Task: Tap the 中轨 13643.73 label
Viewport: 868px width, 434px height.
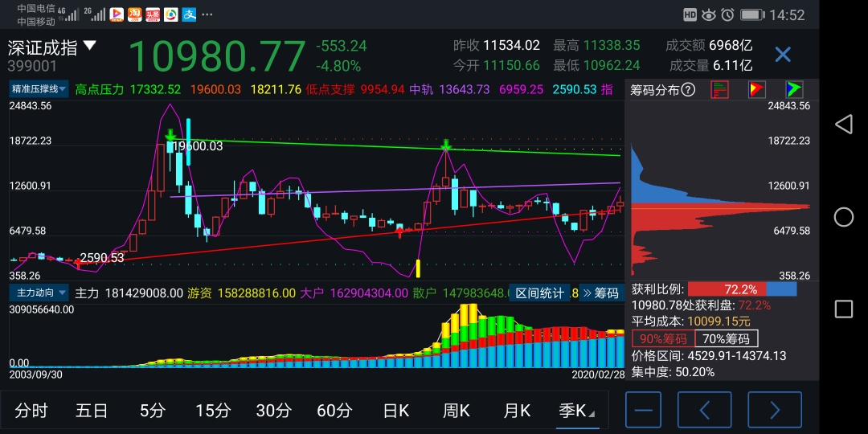Action: click(x=449, y=89)
